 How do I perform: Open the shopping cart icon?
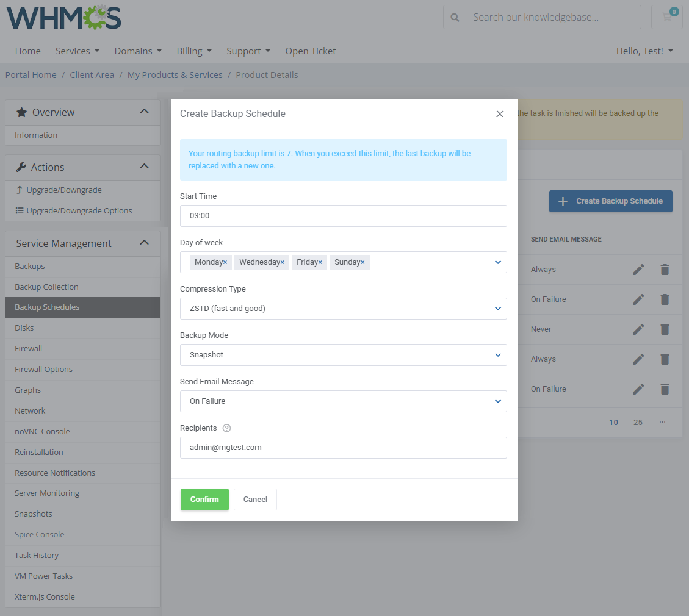pos(666,17)
